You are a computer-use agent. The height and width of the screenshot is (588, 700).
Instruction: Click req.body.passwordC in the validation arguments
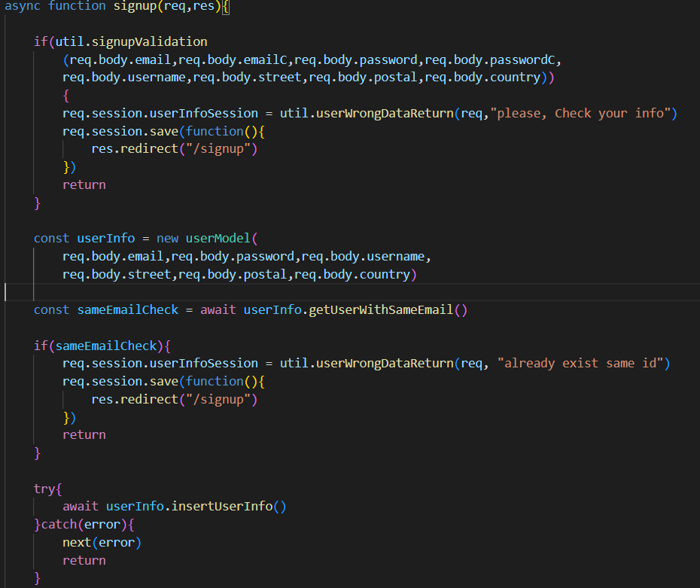[490, 59]
